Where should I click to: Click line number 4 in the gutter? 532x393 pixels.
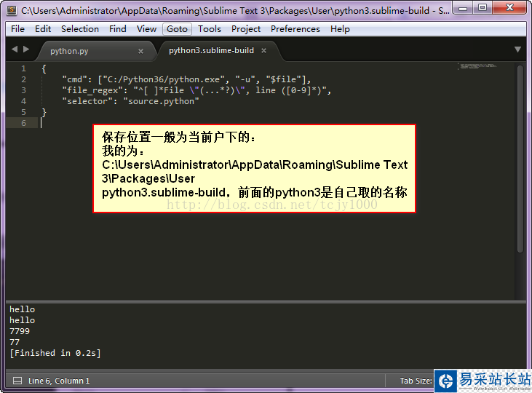click(23, 101)
